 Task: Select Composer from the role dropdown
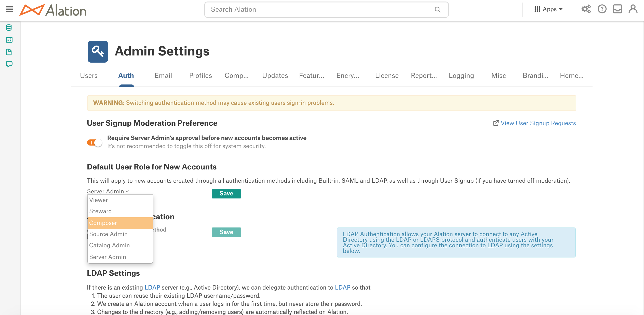pos(119,223)
